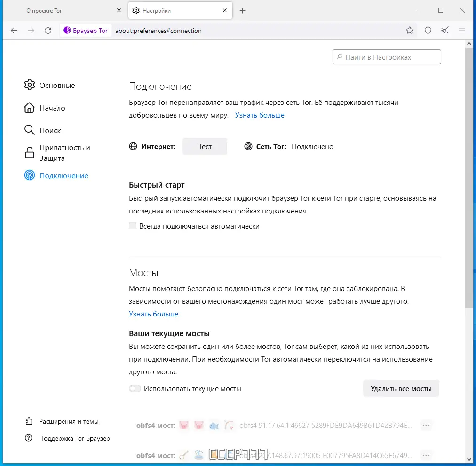Image resolution: width=476 pixels, height=466 pixels.
Task: Open a new tab with plus button
Action: pyautogui.click(x=242, y=11)
